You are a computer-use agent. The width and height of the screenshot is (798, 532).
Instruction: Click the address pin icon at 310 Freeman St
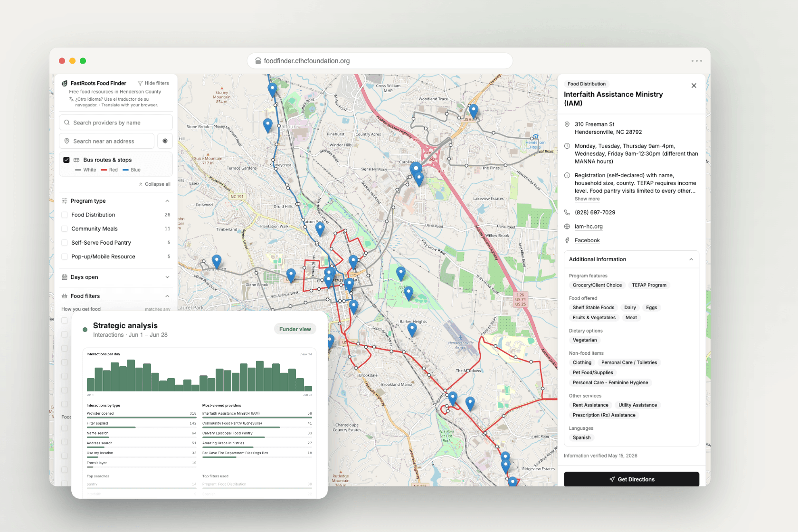click(x=567, y=124)
